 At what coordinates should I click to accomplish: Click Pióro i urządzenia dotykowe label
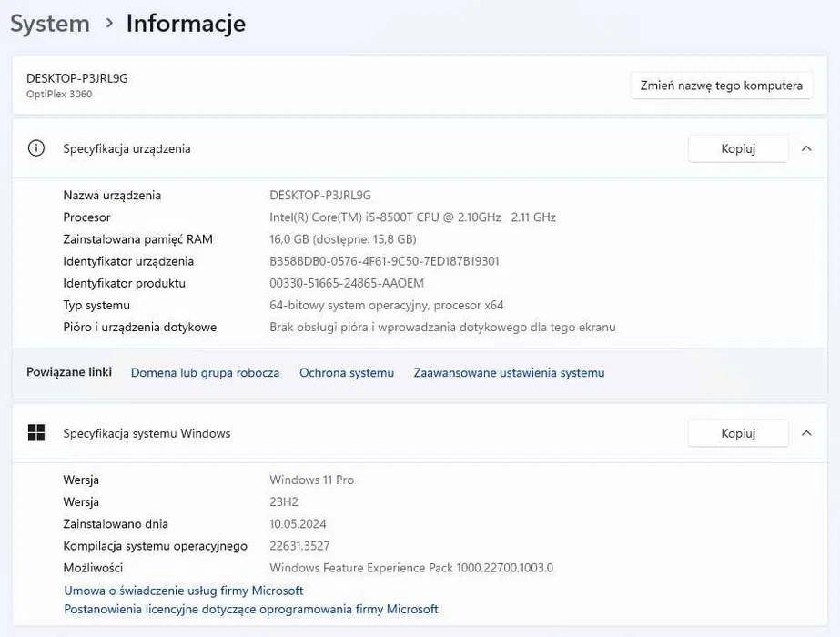click(x=140, y=327)
